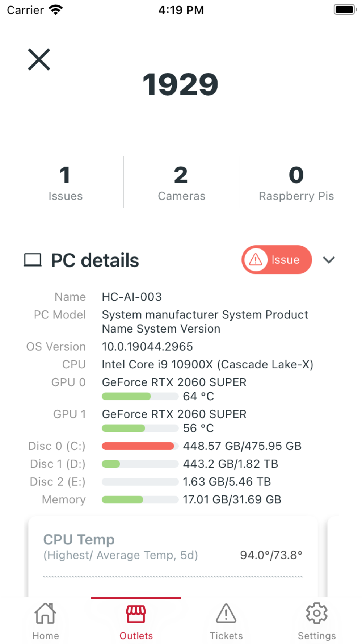The width and height of the screenshot is (362, 644).
Task: Click the warning icon in the Issue badge
Action: tap(256, 260)
